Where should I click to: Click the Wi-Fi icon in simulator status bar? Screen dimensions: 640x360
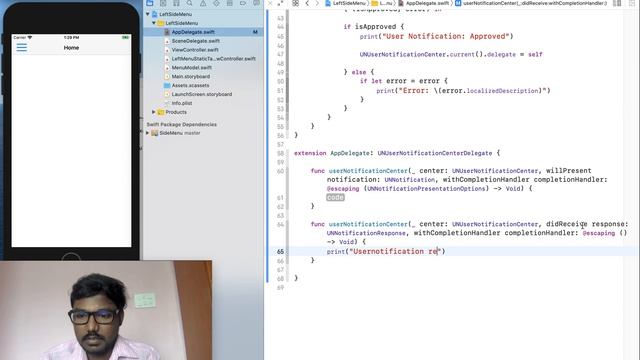point(29,37)
